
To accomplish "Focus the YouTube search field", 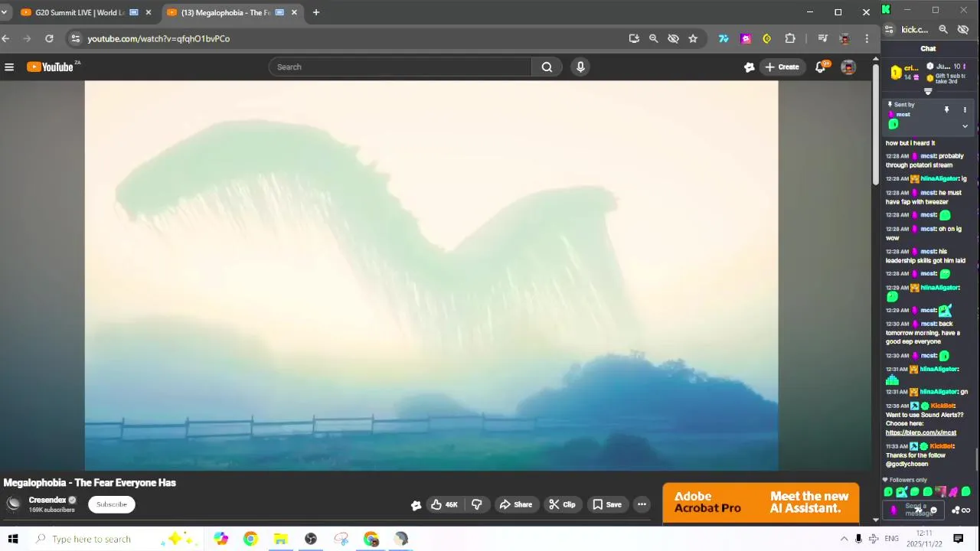I will [400, 67].
